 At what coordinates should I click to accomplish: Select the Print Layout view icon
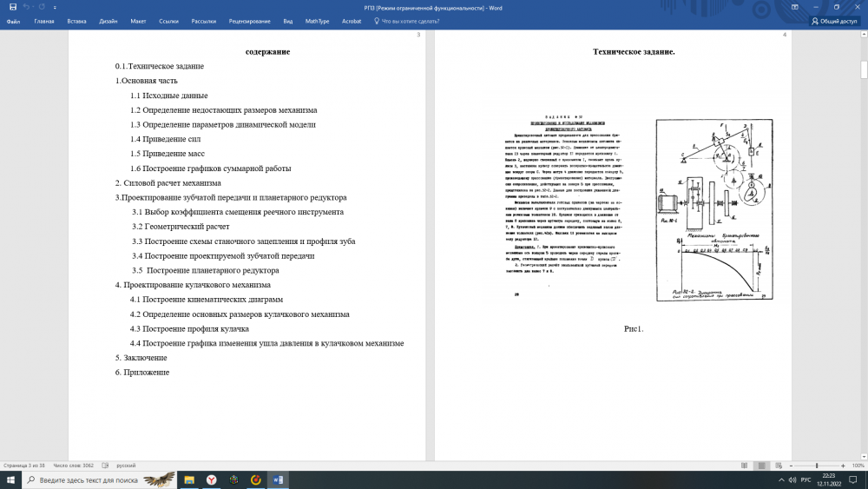[x=762, y=466]
